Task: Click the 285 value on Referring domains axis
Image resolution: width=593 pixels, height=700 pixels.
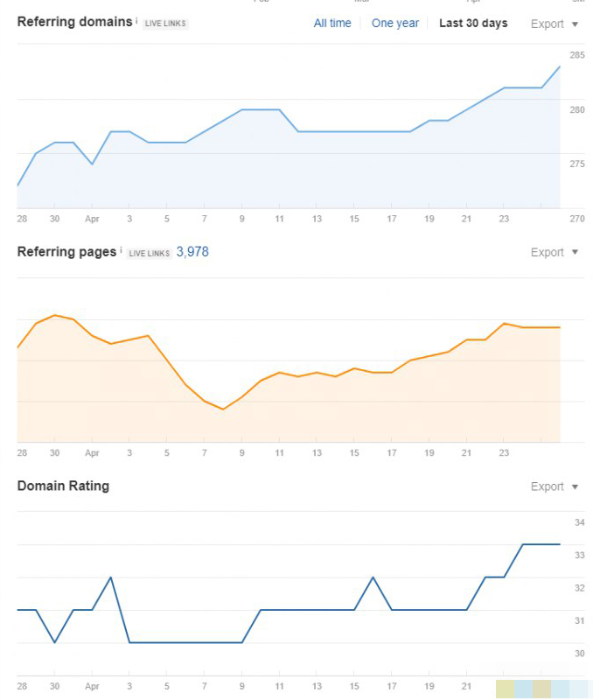Action: [577, 55]
